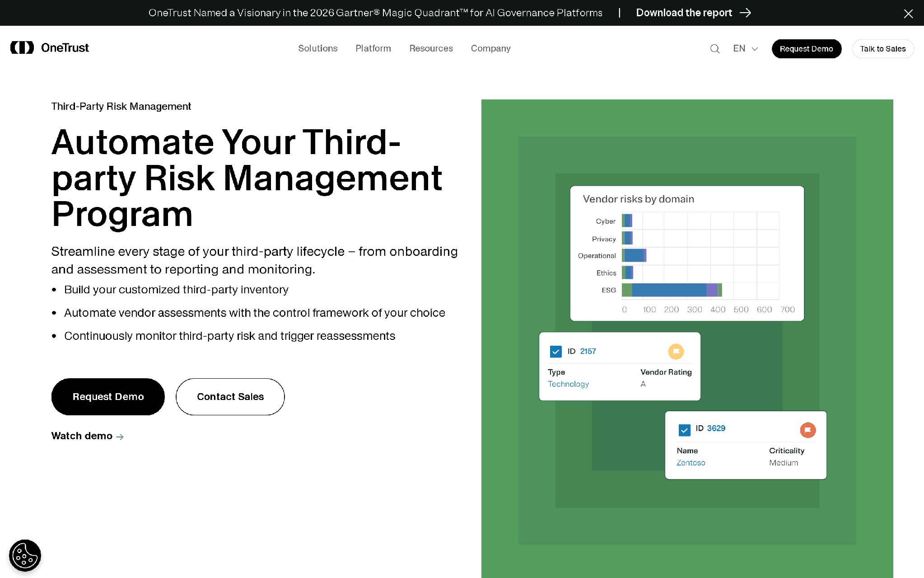The height and width of the screenshot is (578, 924).
Task: Click the OneTrust logo
Action: click(50, 48)
